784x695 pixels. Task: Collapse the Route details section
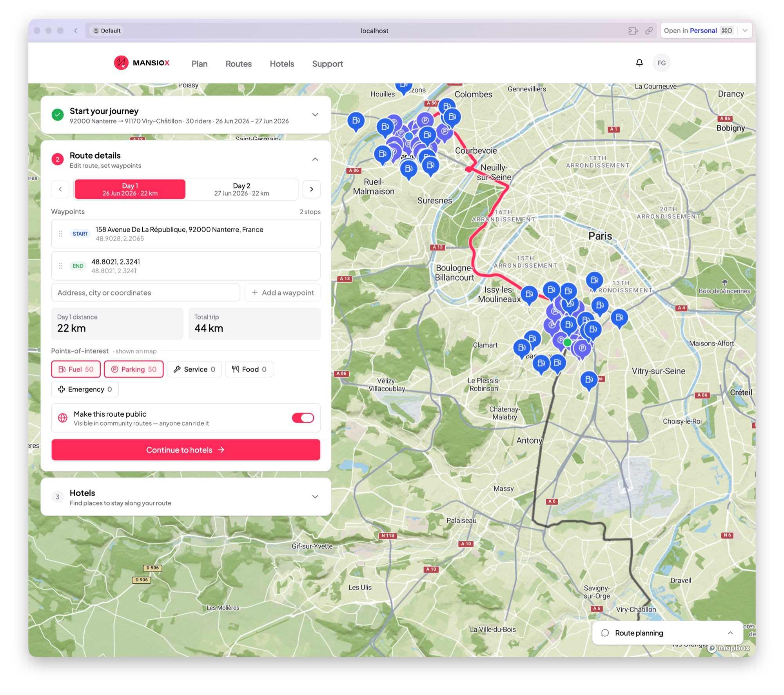315,159
